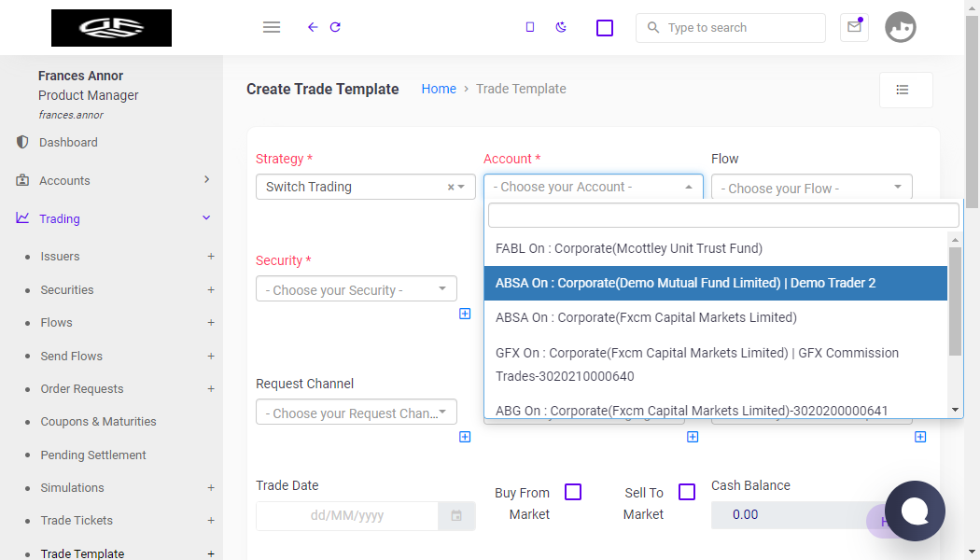This screenshot has height=560, width=980.
Task: Expand Trade Tickets plus icon
Action: pyautogui.click(x=211, y=521)
